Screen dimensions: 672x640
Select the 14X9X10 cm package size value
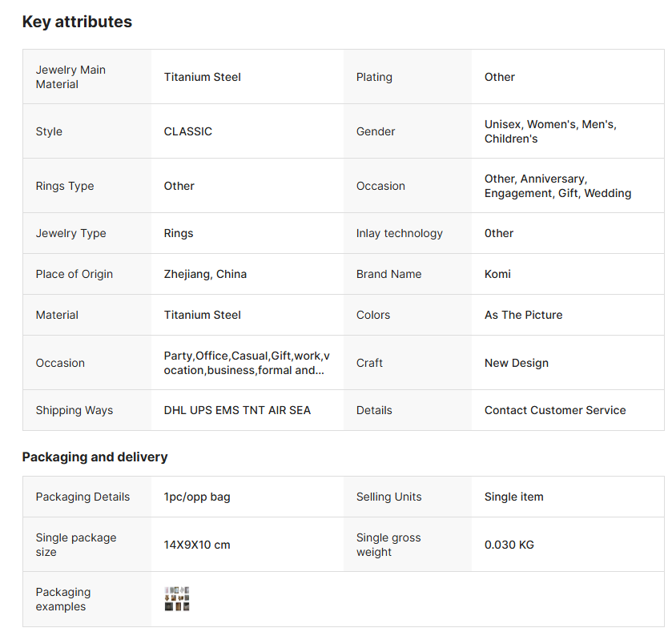click(197, 545)
